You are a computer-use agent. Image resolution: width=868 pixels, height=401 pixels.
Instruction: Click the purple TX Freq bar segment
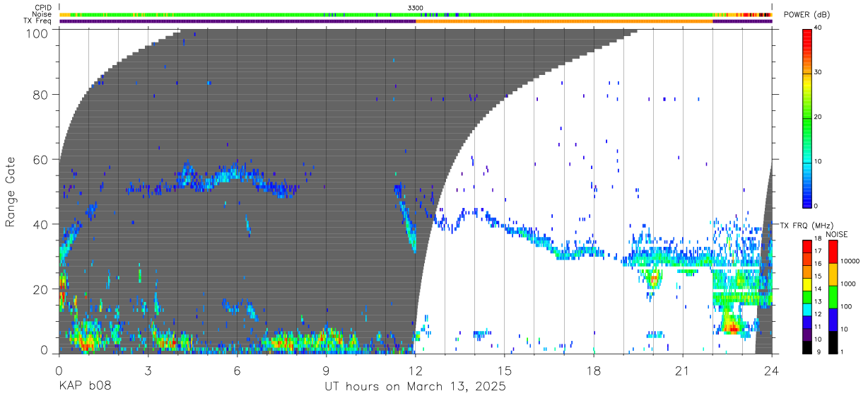click(237, 21)
